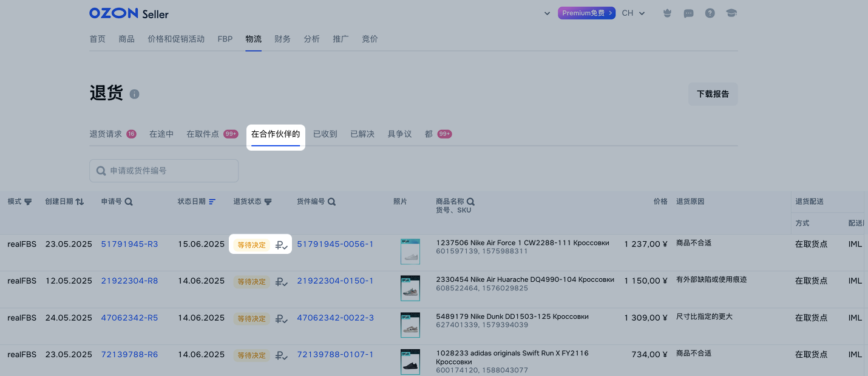
Task: Open adidas Swift Run X product photo
Action: pos(410,362)
